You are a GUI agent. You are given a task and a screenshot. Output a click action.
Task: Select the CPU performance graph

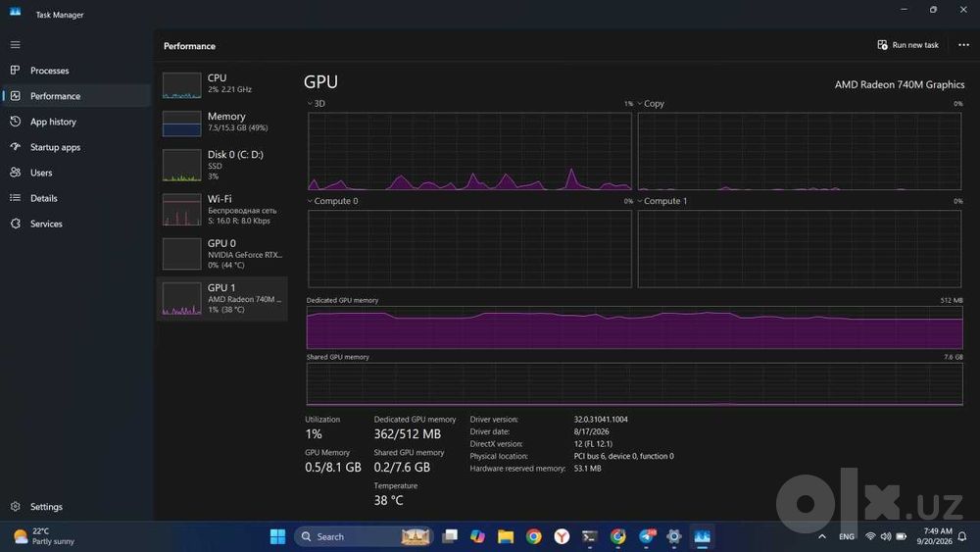tap(182, 85)
